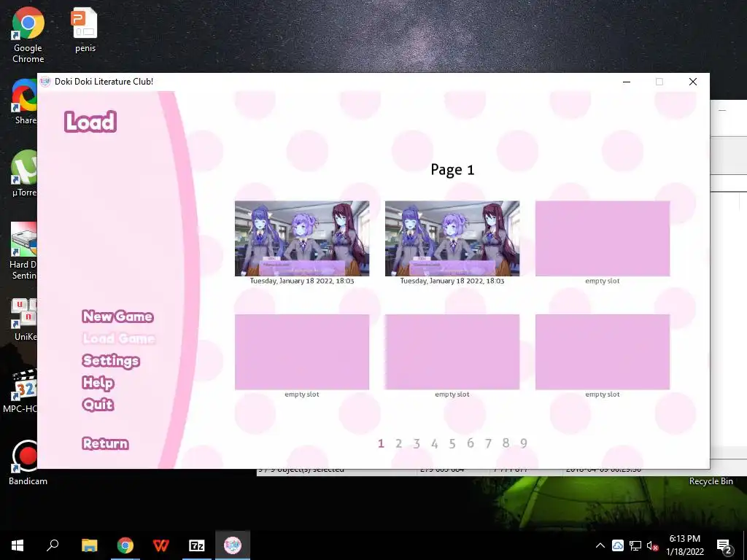Image resolution: width=747 pixels, height=560 pixels.
Task: Show hidden system tray icons
Action: click(600, 545)
